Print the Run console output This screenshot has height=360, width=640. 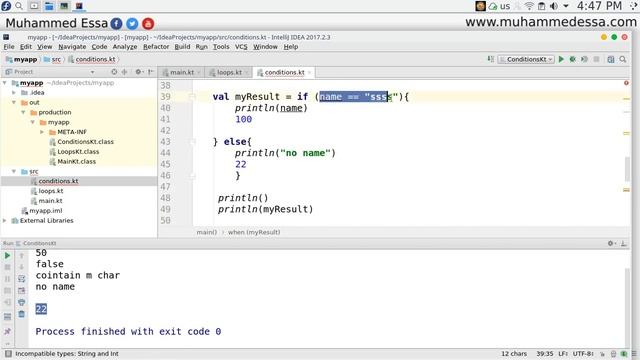point(22,302)
